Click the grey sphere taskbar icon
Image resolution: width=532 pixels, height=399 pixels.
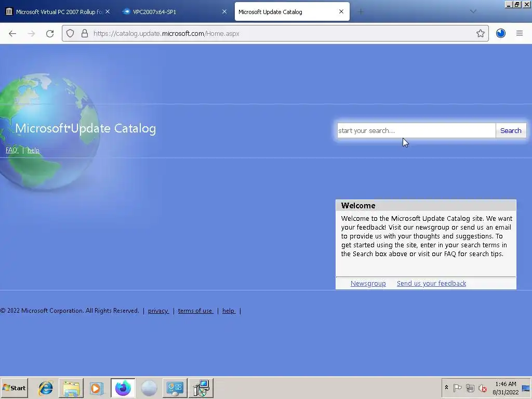[x=149, y=388]
